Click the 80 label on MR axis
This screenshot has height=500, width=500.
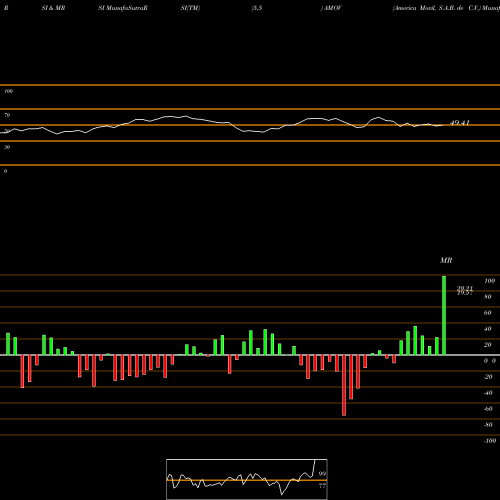pos(488,297)
